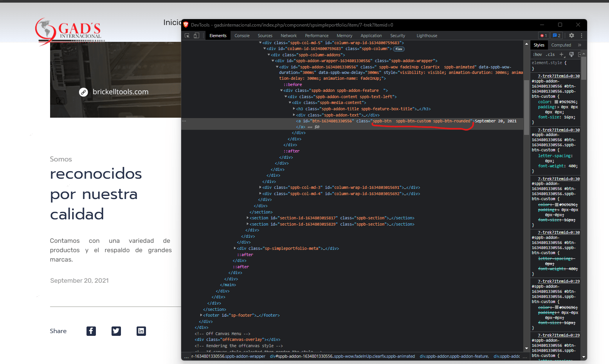
Task: Share on Facebook icon
Action: pos(91,331)
